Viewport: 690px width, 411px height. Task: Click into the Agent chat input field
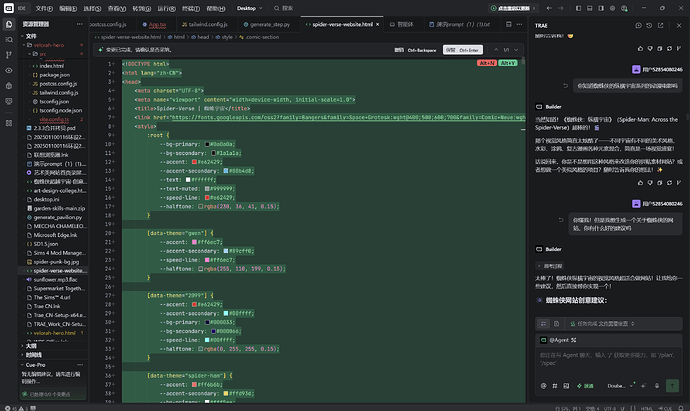[x=609, y=360]
